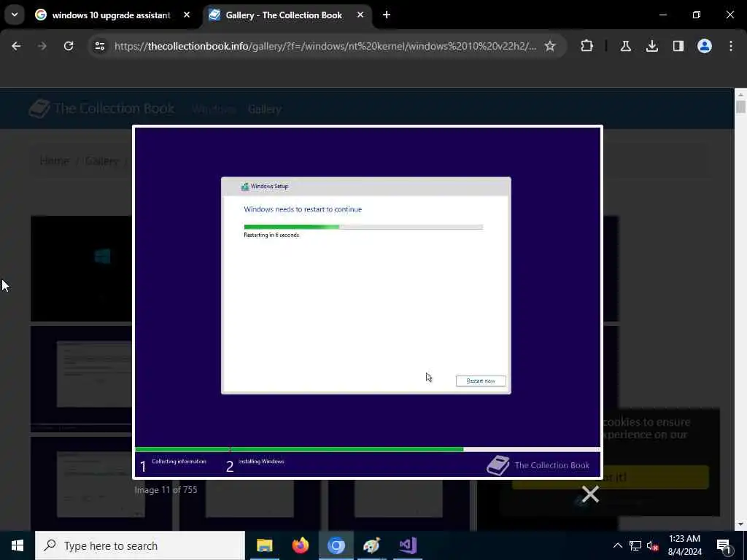Screen dimensions: 747x560
Task: Click the scrollbar down arrow
Action: pos(740,524)
